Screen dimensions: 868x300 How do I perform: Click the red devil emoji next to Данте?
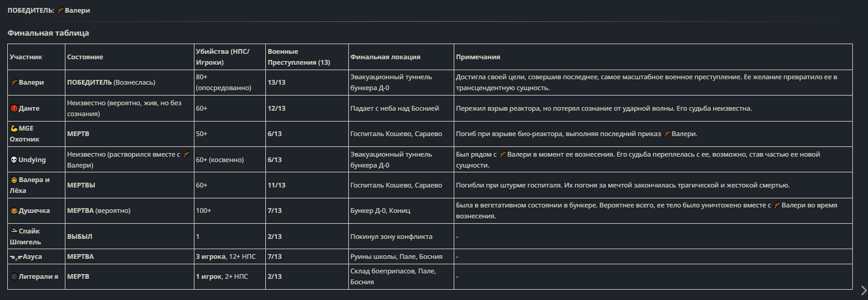click(14, 108)
